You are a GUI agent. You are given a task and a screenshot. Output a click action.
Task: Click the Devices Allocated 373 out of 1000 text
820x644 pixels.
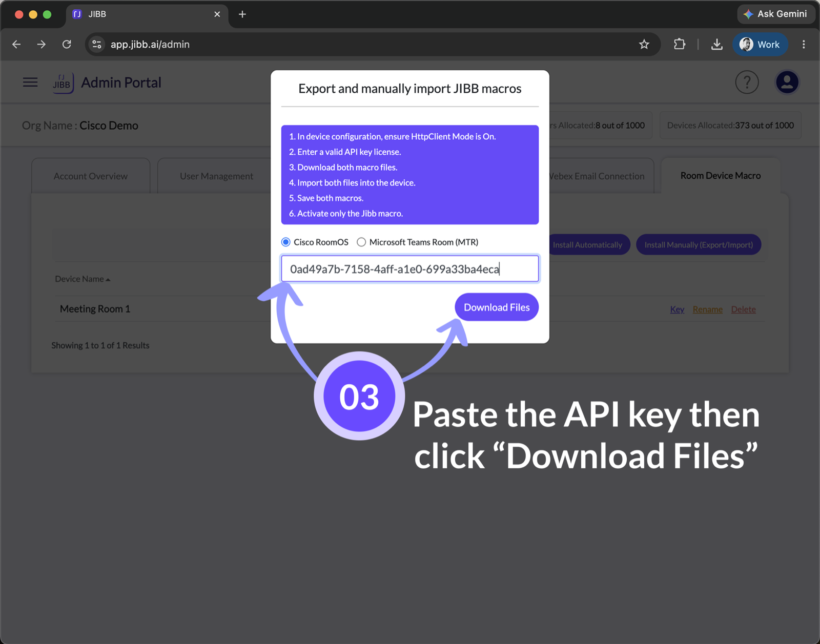[x=730, y=126]
